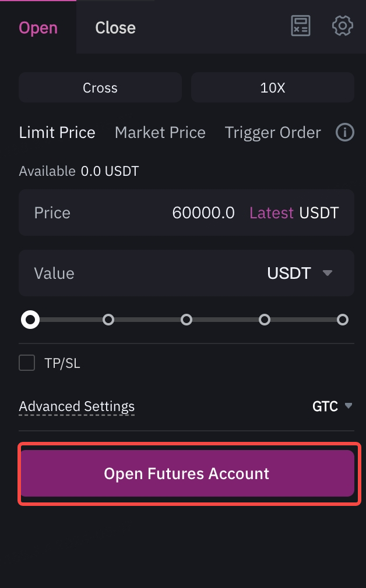
Task: Click the Latest price link
Action: pyautogui.click(x=272, y=212)
